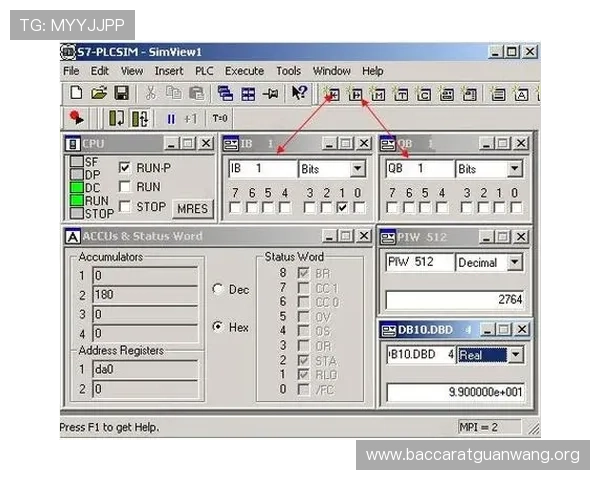
Task: Open the PLC menu
Action: tap(204, 71)
